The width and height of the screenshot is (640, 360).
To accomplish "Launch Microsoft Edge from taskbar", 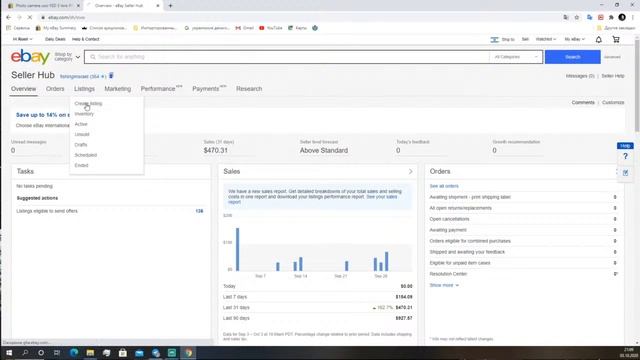I will [74, 353].
